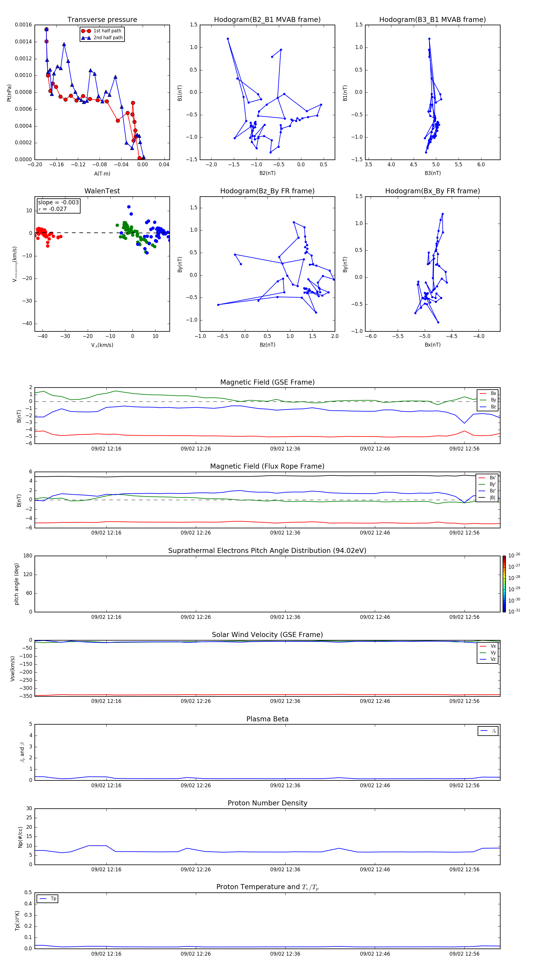The height and width of the screenshot is (980, 535).
Task: Select 'Vz' in solar wind legend
Action: click(488, 659)
